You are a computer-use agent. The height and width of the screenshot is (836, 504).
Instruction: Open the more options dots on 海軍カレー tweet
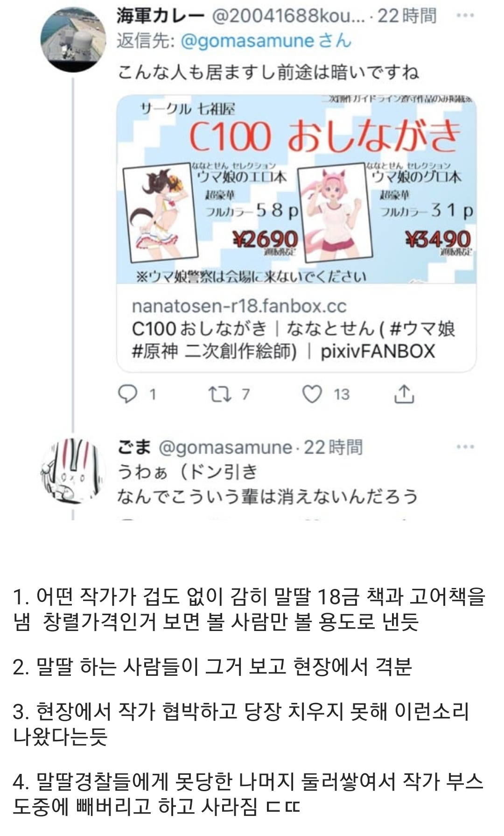[x=465, y=15]
